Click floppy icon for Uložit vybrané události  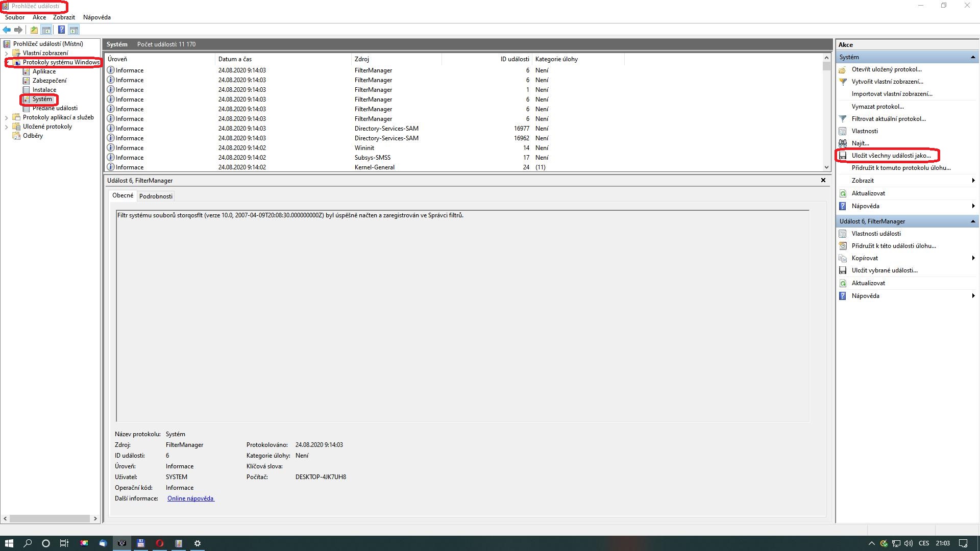pos(843,270)
